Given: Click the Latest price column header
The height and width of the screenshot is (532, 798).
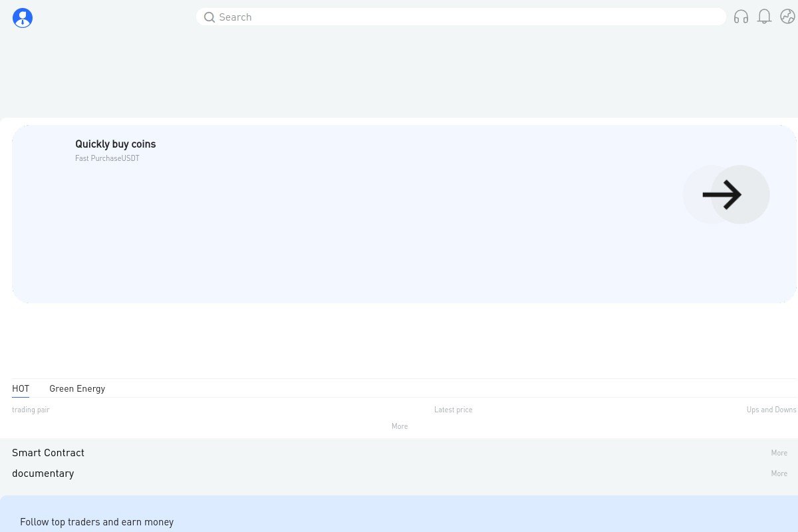Looking at the screenshot, I should 453,410.
